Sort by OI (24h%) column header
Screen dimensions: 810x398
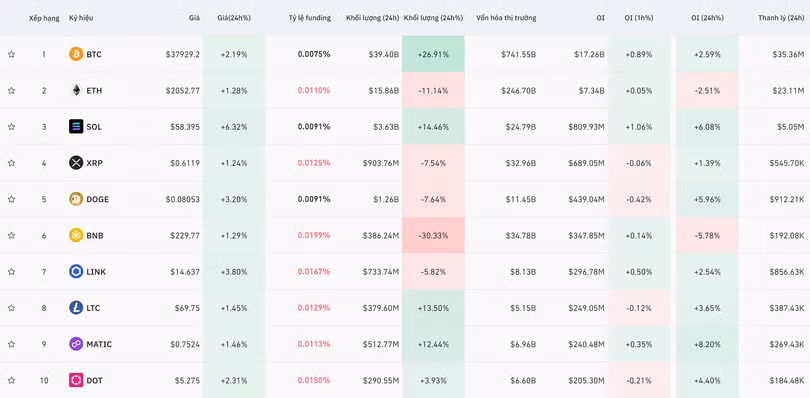[707, 18]
